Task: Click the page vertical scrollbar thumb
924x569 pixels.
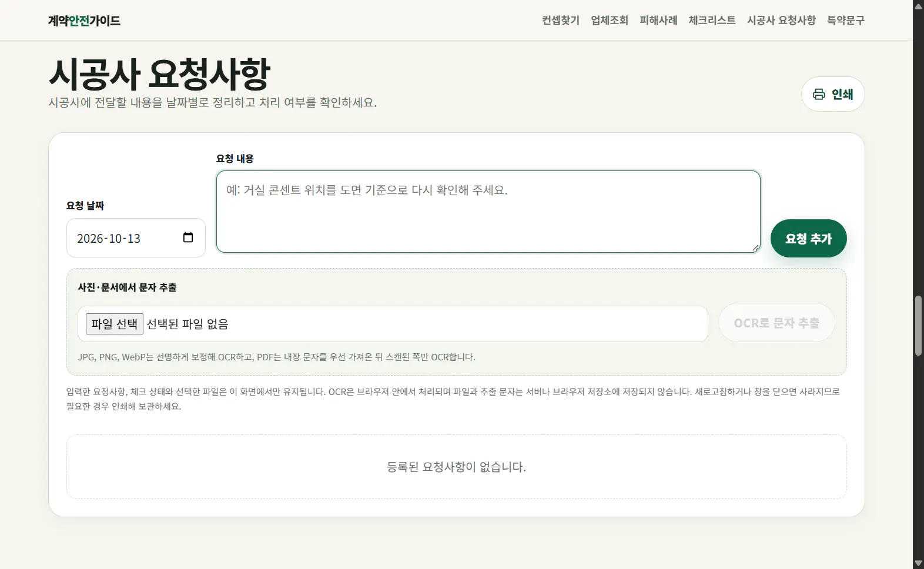Action: tap(918, 326)
